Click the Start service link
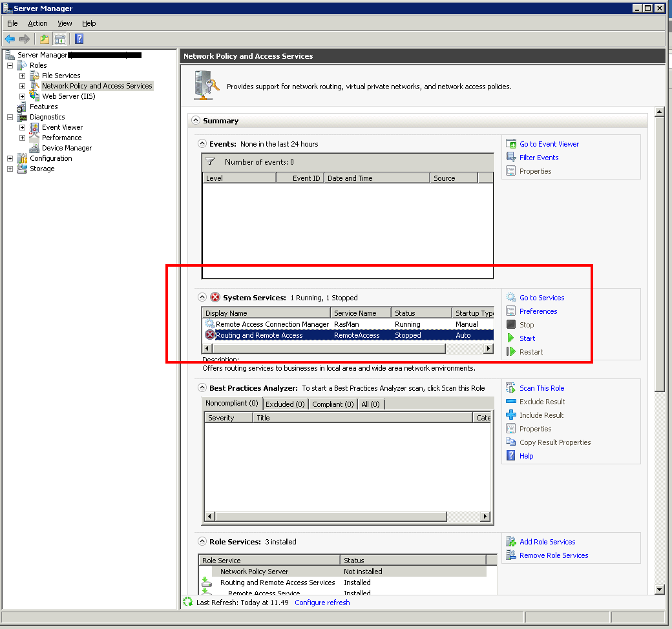This screenshot has height=629, width=672. [x=527, y=338]
